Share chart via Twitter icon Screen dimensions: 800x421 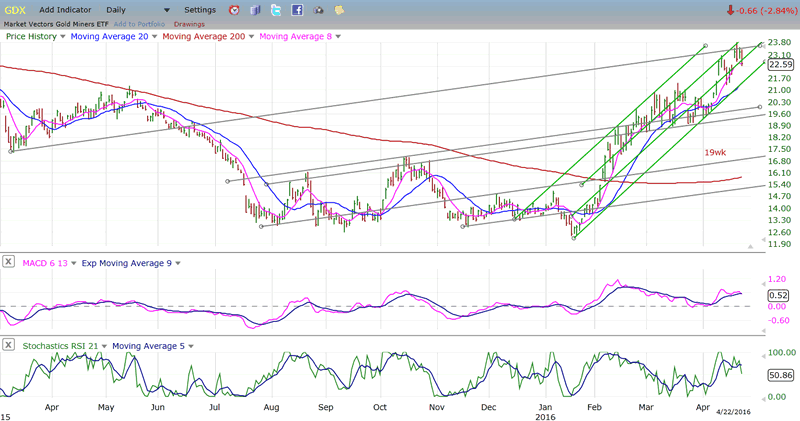pos(276,10)
